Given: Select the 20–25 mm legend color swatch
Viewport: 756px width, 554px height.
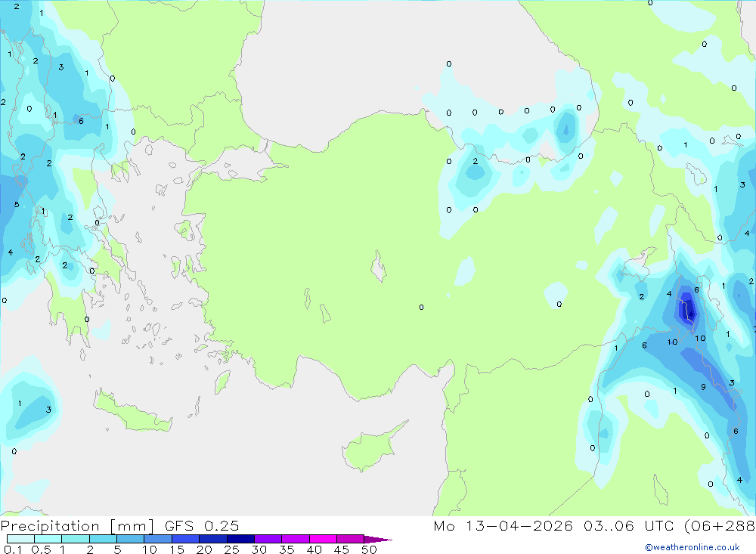Looking at the screenshot, I should click(213, 539).
